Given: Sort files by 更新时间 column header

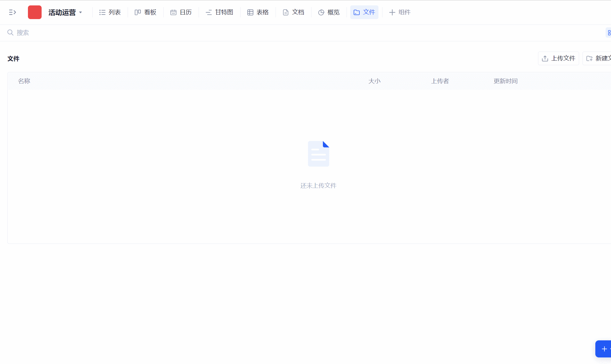Looking at the screenshot, I should pyautogui.click(x=505, y=81).
